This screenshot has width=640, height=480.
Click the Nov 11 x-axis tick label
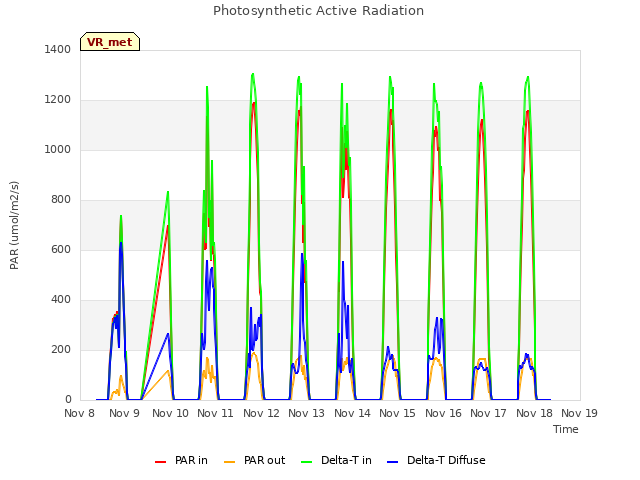coord(215,413)
